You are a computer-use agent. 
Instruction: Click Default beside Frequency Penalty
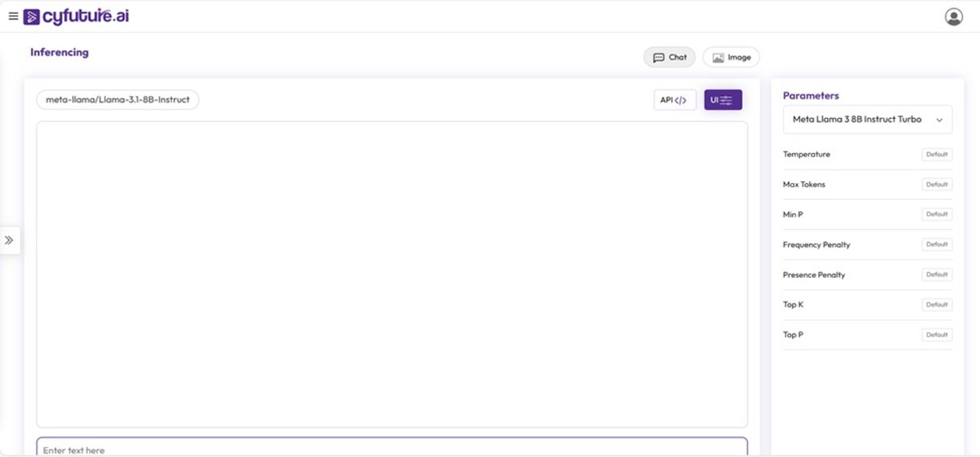click(936, 244)
